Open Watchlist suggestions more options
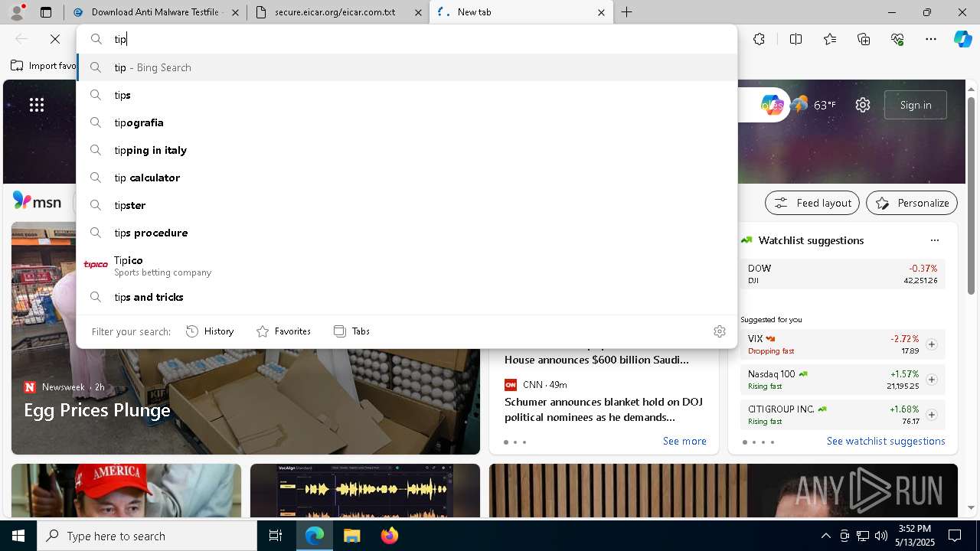The width and height of the screenshot is (980, 551). click(x=935, y=240)
